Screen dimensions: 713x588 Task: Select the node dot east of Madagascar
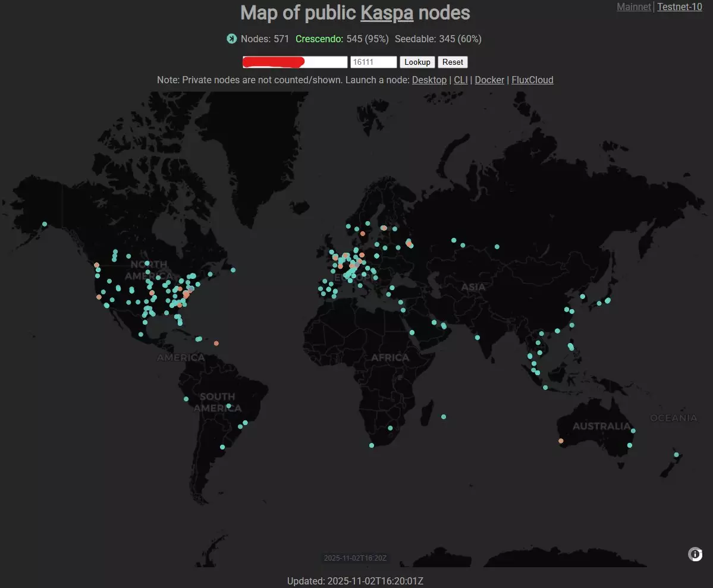click(444, 416)
